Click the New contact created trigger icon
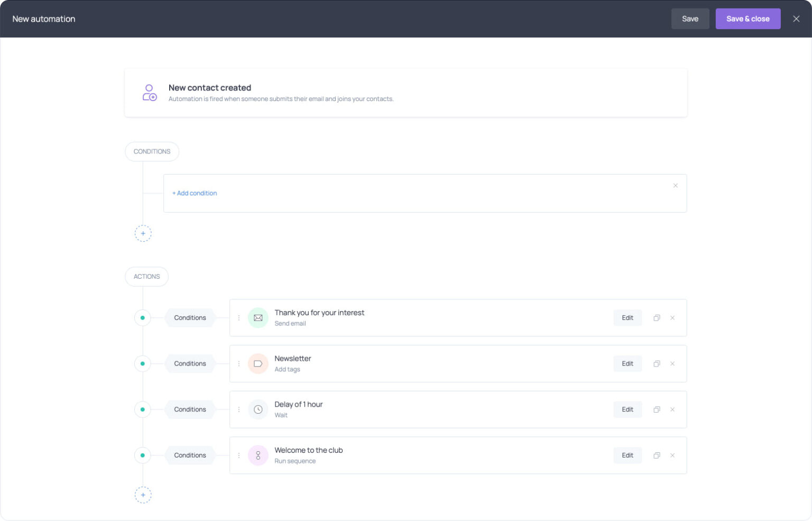Screen dimensions: 812x521 [149, 92]
